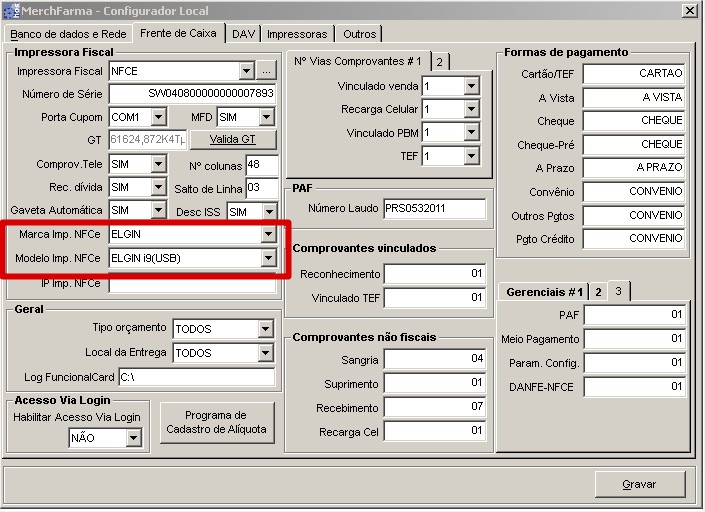Image resolution: width=705 pixels, height=512 pixels.
Task: Click the ellipsis button beside Impressora Fiscal
Action: coord(266,71)
